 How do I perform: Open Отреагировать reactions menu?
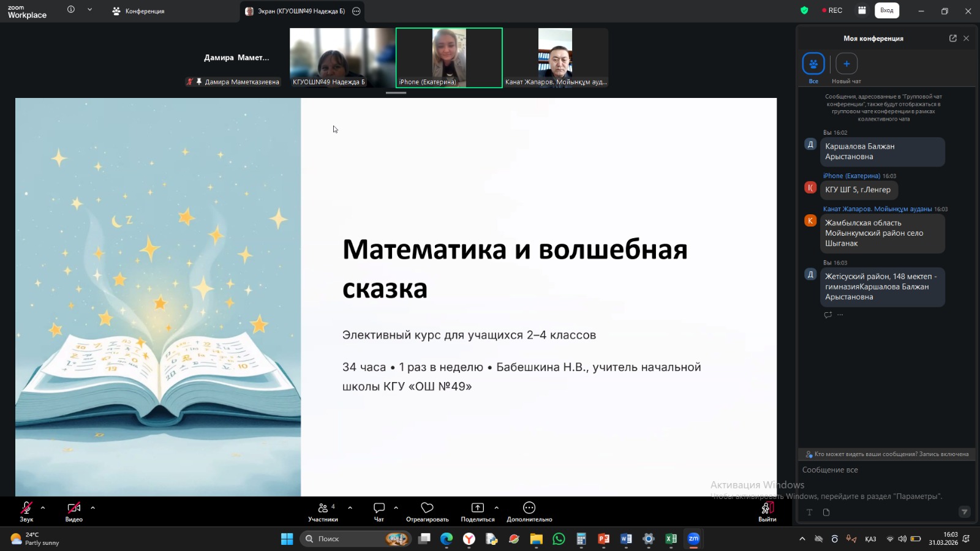click(428, 512)
